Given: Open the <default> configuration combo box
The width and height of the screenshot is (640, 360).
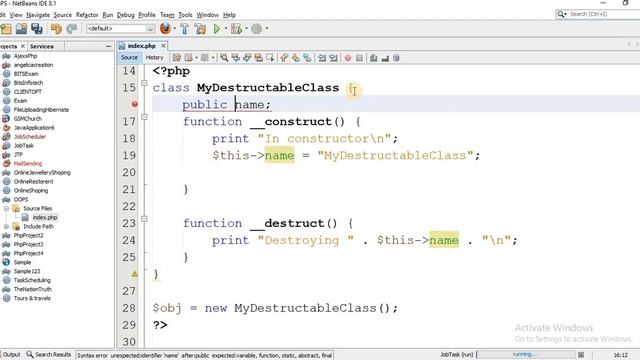Looking at the screenshot, I should (120, 29).
